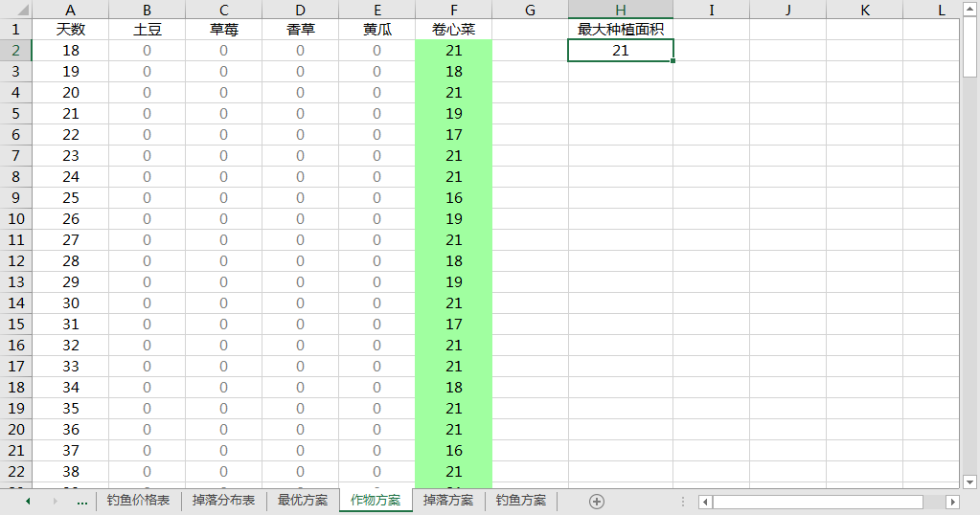Viewport: 980px width, 515px height.
Task: Click the next sheet tabs arrow
Action: click(55, 502)
